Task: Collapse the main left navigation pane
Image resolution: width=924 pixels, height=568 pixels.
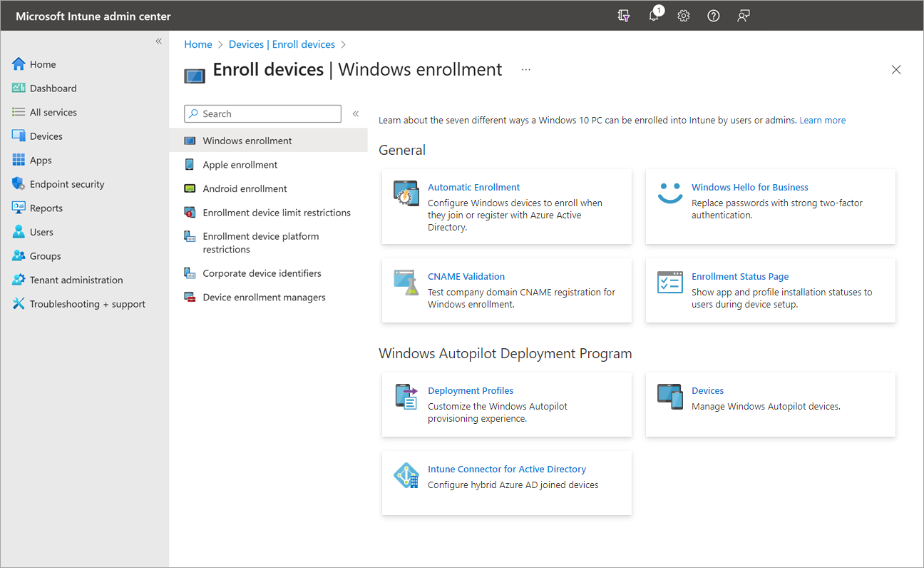Action: coord(159,41)
